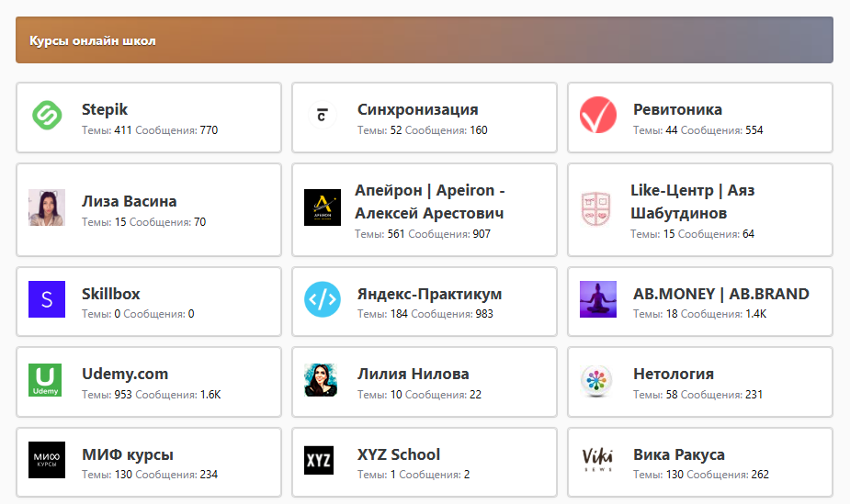
Task: Open the Лиза Васина section title
Action: 129,201
